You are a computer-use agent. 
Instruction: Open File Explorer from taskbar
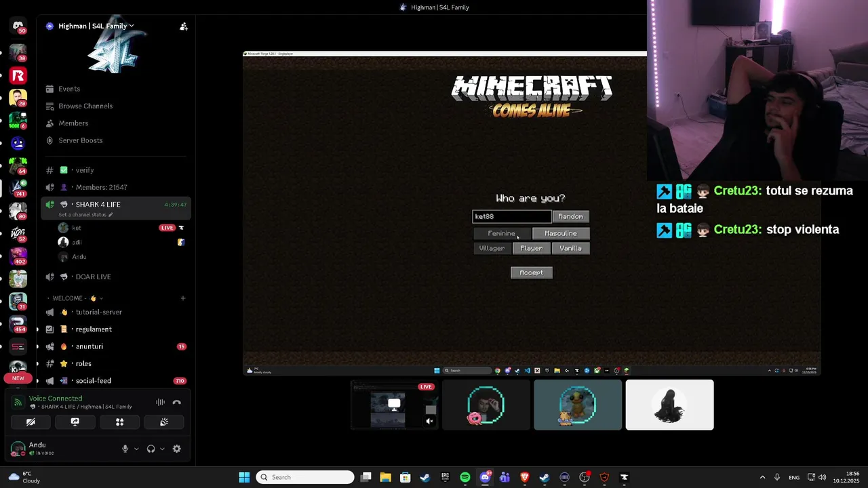tap(385, 477)
